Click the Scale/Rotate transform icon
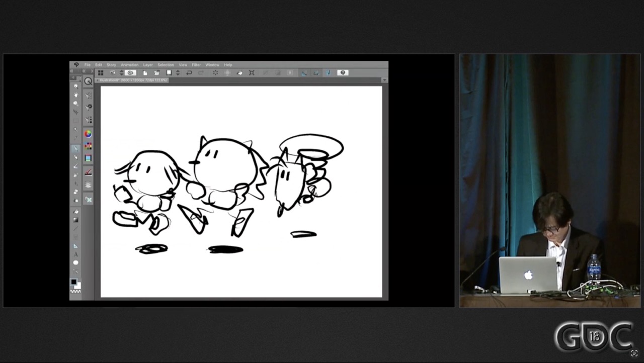This screenshot has height=363, width=644. (x=252, y=73)
